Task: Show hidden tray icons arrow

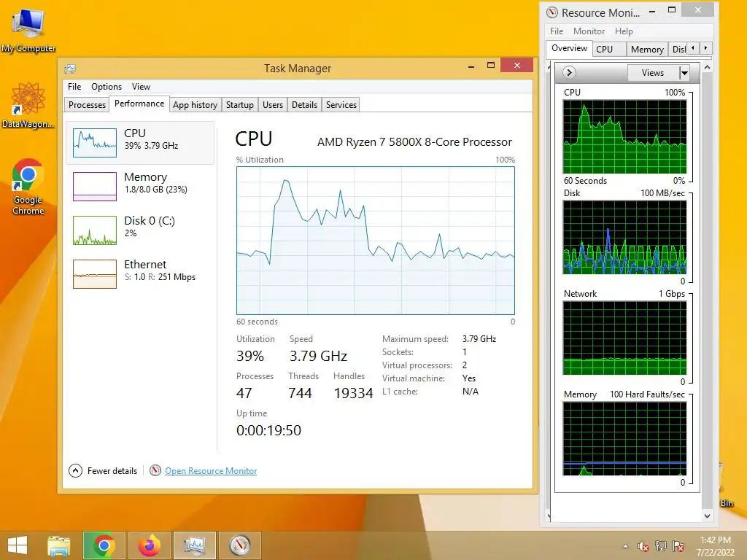Action: tap(625, 546)
